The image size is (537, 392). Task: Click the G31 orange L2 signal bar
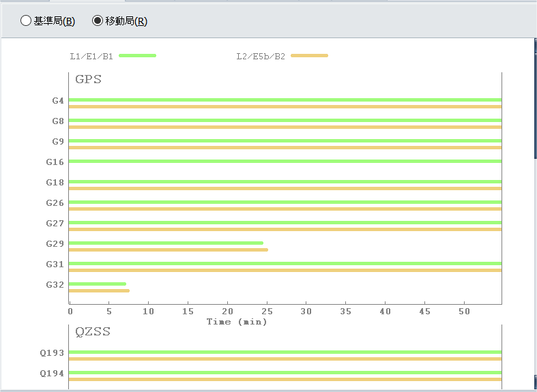pyautogui.click(x=285, y=270)
